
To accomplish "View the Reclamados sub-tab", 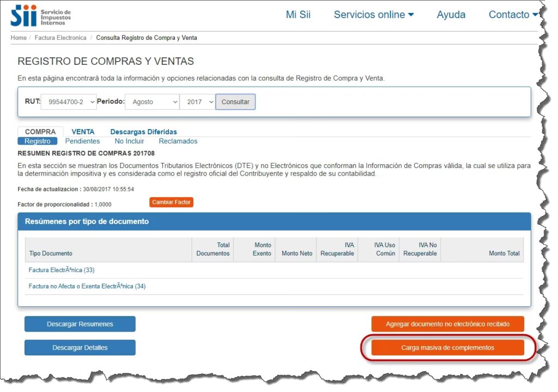I will pyautogui.click(x=178, y=141).
